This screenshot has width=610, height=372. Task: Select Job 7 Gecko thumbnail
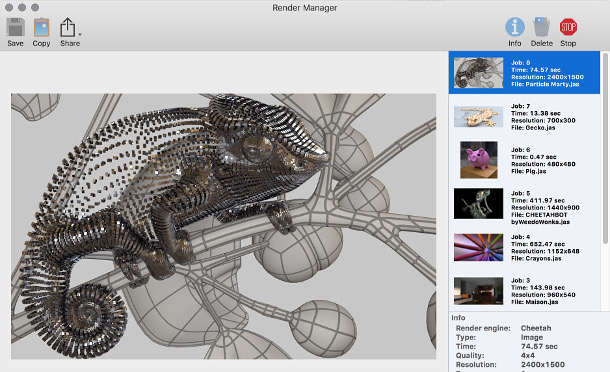click(x=479, y=116)
